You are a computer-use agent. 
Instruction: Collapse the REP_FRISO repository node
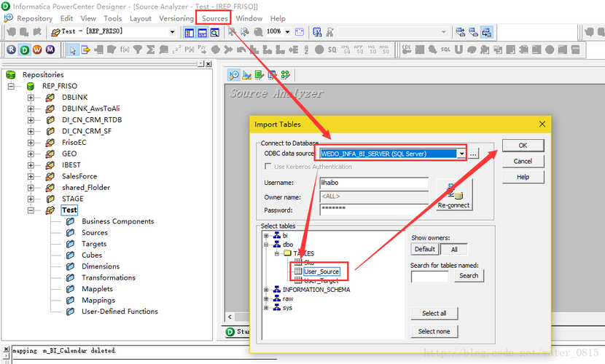(11, 87)
